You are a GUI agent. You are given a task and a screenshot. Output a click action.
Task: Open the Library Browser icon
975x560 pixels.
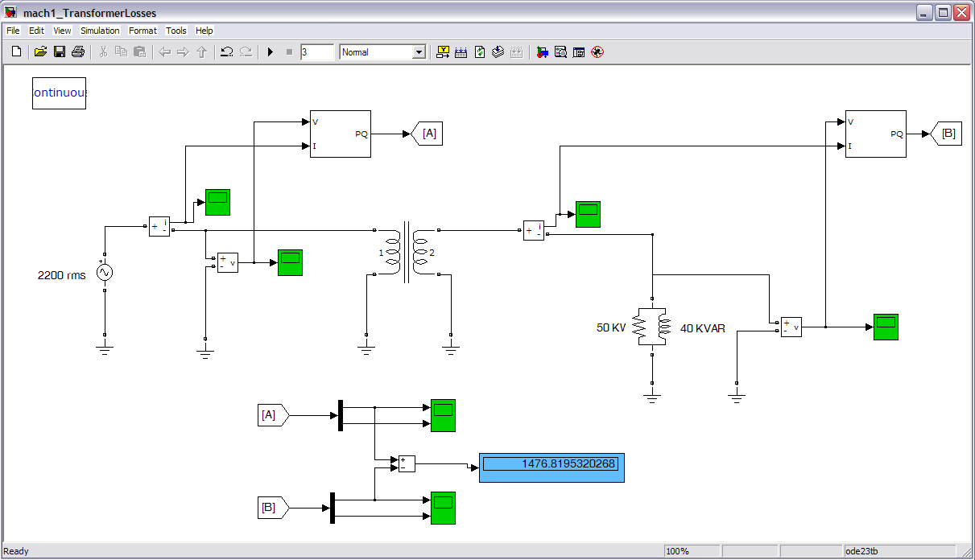(x=543, y=52)
